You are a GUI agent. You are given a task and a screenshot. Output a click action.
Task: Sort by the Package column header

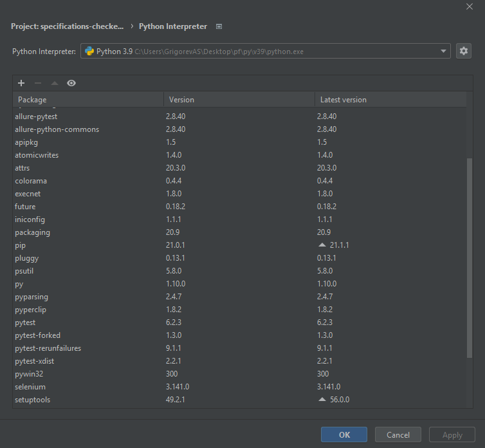point(88,99)
